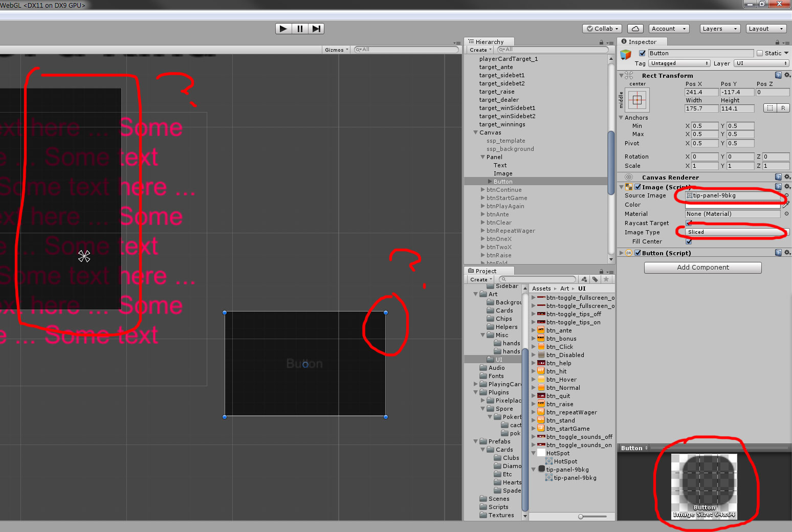Screen dimensions: 792x532
Task: Click the anchor presets icon in Rect Transform
Action: coord(637,100)
